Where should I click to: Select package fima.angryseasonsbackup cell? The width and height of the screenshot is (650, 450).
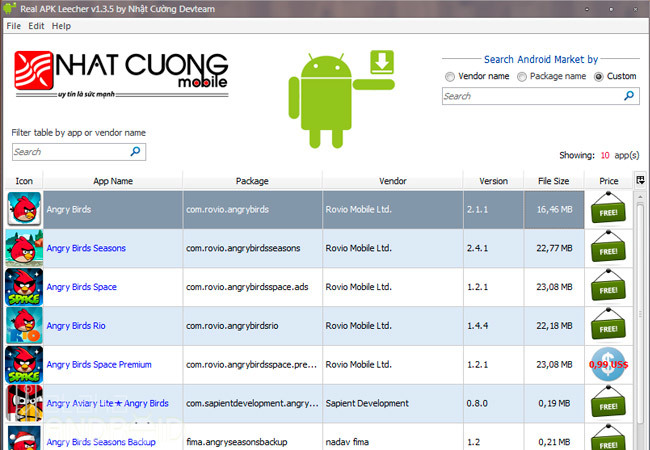(x=252, y=438)
